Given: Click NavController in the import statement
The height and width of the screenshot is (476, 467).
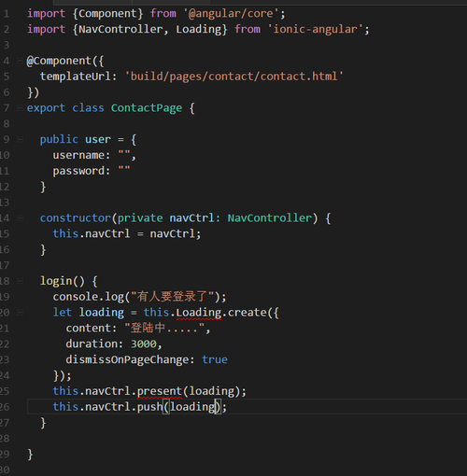Looking at the screenshot, I should pyautogui.click(x=120, y=29).
